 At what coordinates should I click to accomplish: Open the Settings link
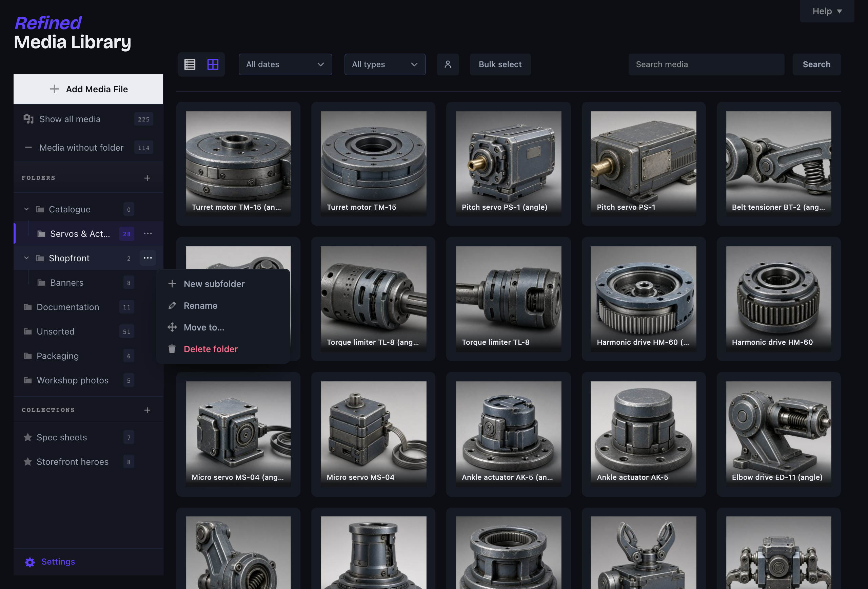click(x=58, y=562)
